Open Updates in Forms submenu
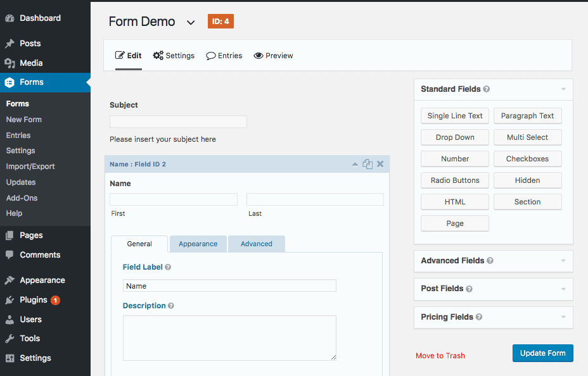The width and height of the screenshot is (588, 376). (21, 182)
